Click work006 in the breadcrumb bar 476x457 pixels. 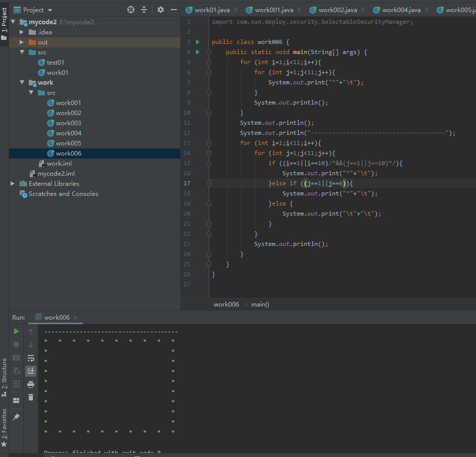point(226,304)
